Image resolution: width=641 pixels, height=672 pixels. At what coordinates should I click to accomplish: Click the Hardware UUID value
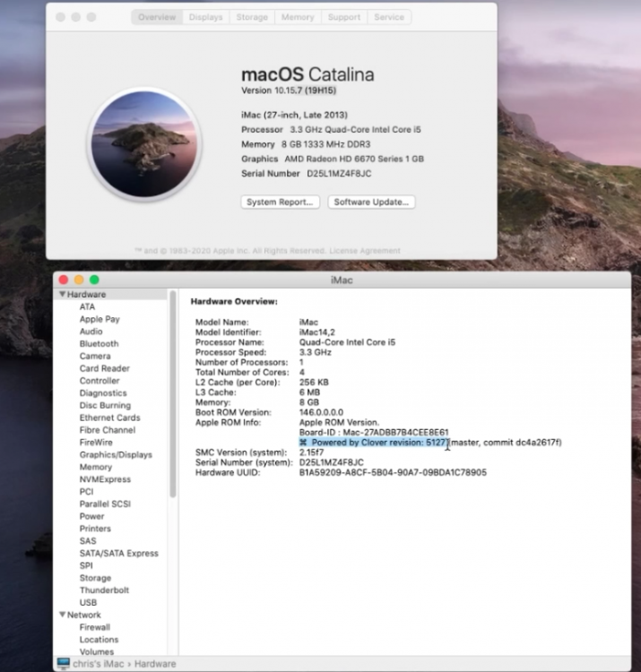point(393,473)
